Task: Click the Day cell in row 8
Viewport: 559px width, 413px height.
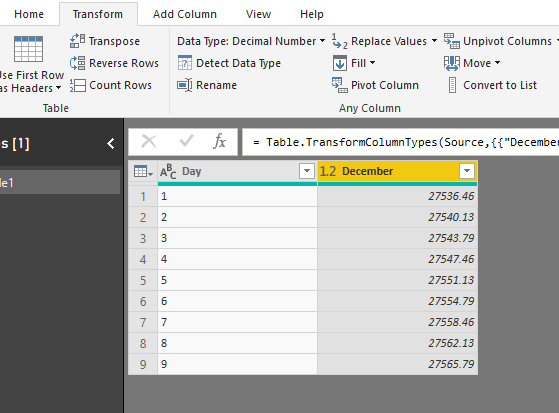Action: (x=237, y=343)
